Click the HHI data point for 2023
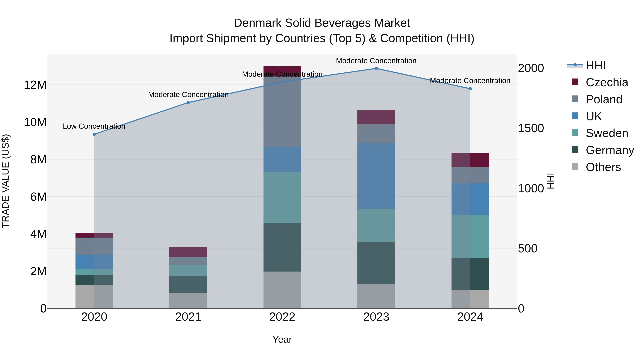This screenshot has height=362, width=644. pyautogui.click(x=376, y=68)
